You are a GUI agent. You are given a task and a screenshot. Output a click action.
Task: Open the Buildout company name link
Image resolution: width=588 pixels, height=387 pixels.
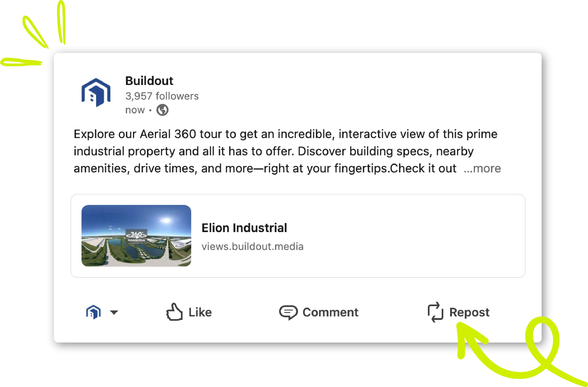coord(149,81)
